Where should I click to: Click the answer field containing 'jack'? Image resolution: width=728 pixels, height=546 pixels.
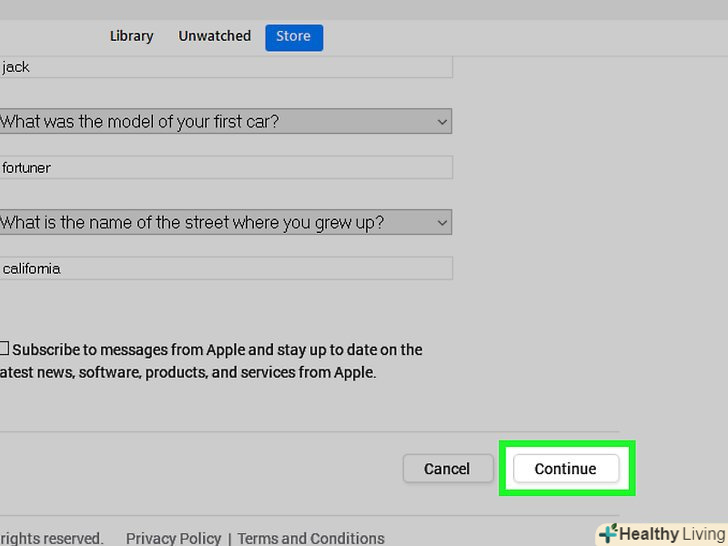pyautogui.click(x=225, y=67)
